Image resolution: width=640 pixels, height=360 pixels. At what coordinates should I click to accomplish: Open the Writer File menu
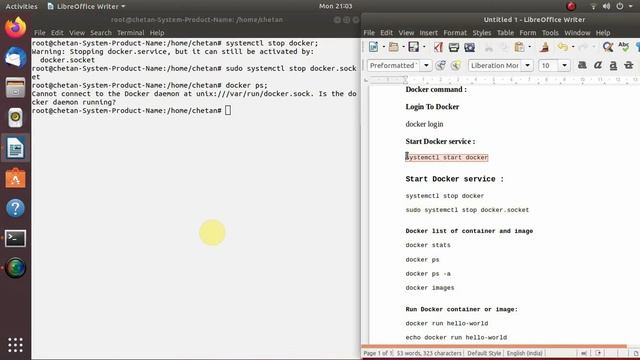click(x=369, y=33)
